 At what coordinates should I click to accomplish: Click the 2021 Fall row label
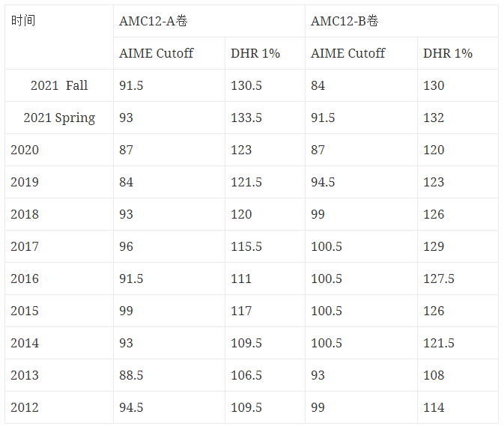[59, 85]
